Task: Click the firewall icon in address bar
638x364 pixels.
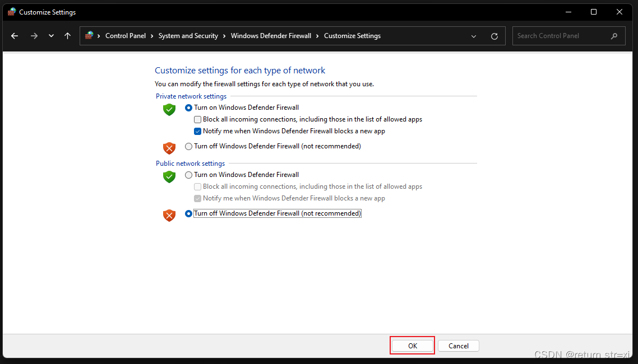Action: [x=89, y=35]
